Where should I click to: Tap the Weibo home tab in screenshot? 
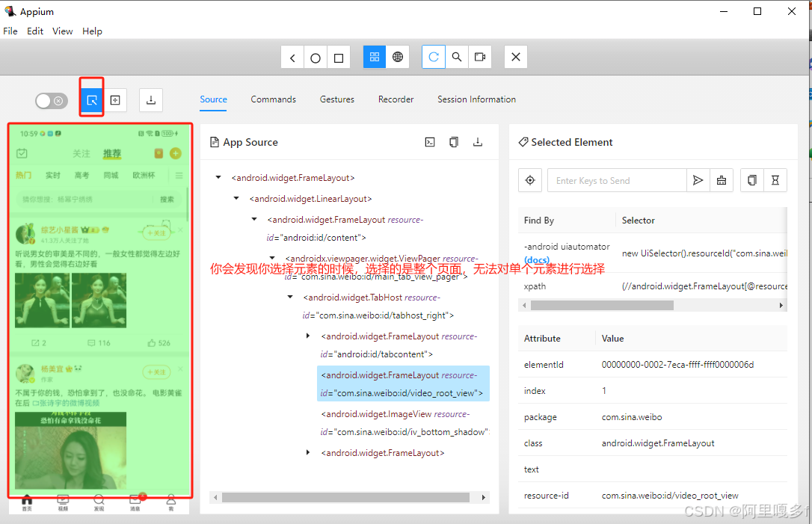click(27, 502)
